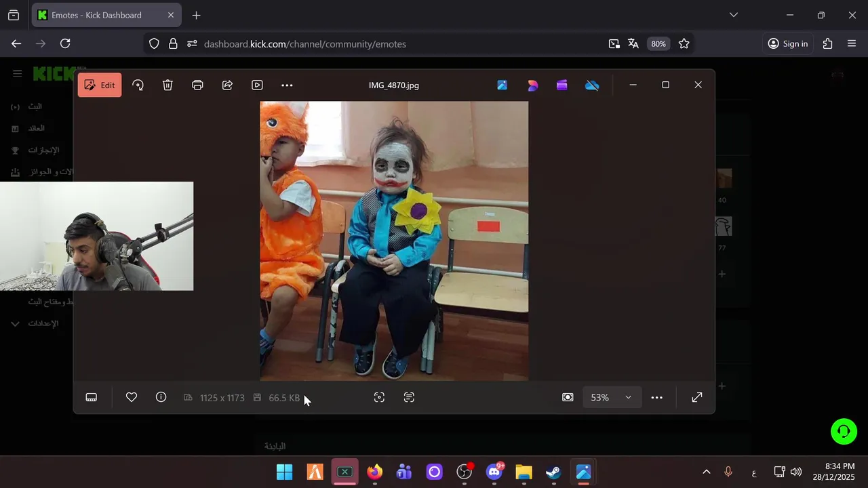The height and width of the screenshot is (488, 868).
Task: Open the Windows Start menu
Action: click(285, 472)
